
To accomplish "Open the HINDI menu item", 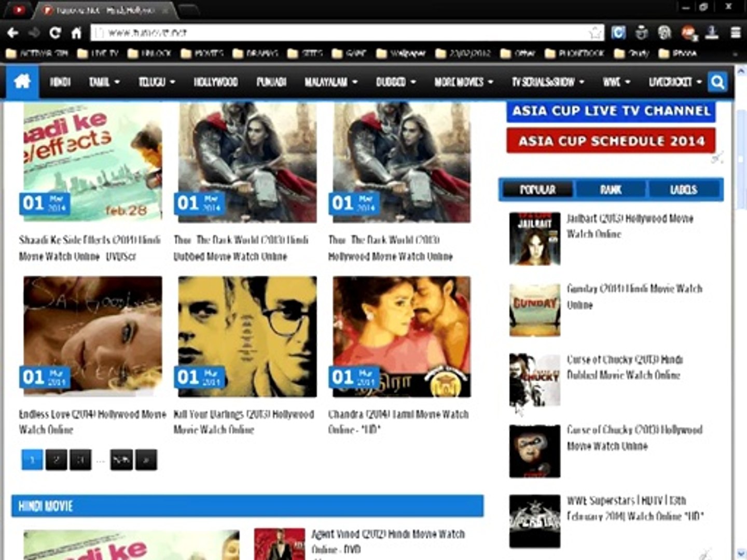I will (60, 82).
